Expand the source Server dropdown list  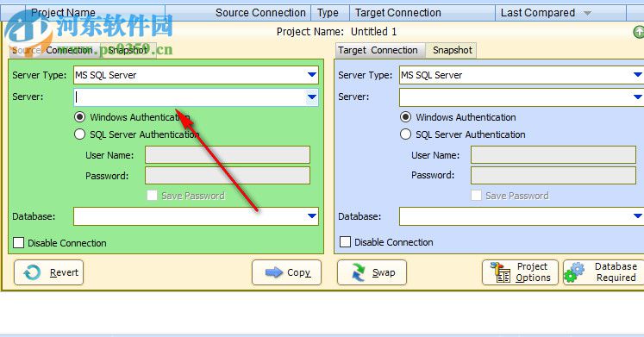pyautogui.click(x=312, y=97)
